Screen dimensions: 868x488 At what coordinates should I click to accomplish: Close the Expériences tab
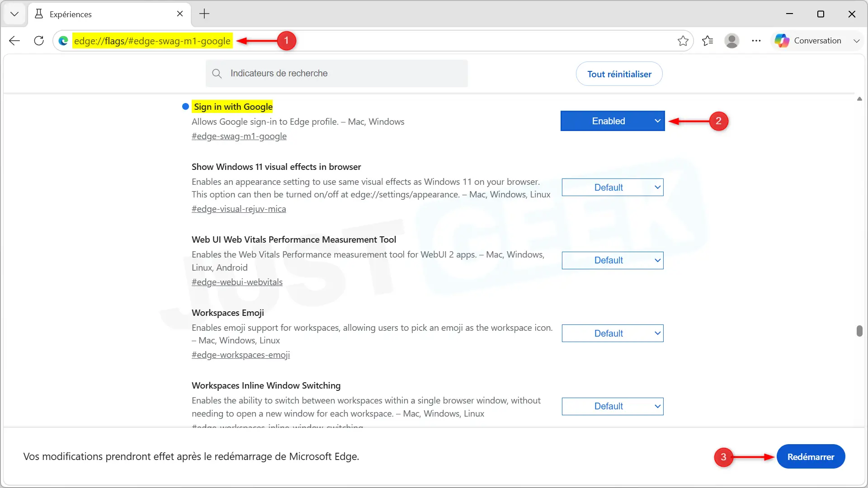[180, 14]
